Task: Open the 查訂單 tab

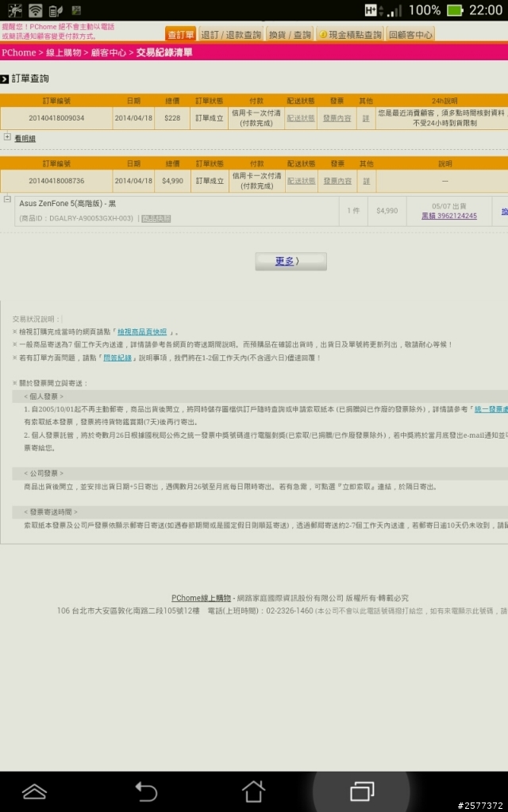Action: (x=180, y=35)
